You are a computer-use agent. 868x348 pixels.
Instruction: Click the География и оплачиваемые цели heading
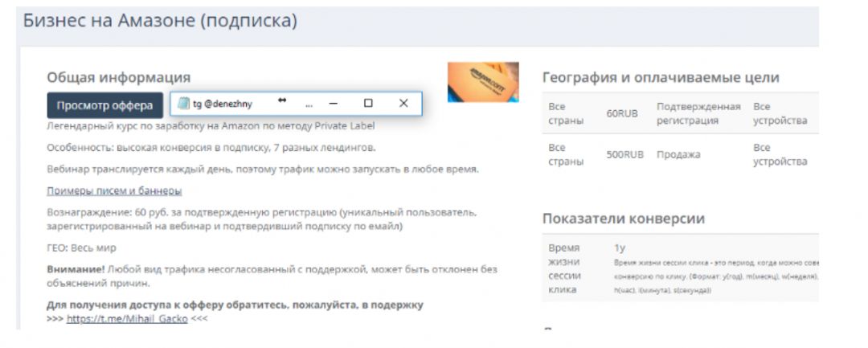click(x=661, y=77)
